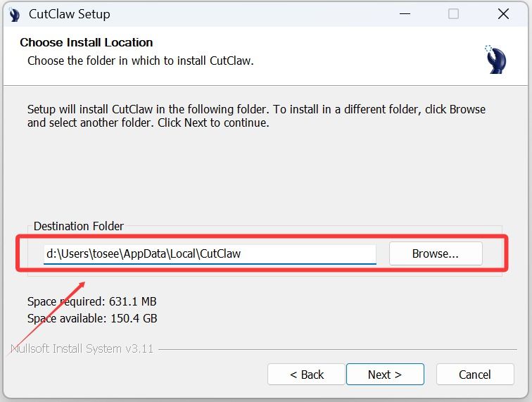The height and width of the screenshot is (402, 532).
Task: Click the "Destination Folder" group label
Action: click(x=79, y=227)
